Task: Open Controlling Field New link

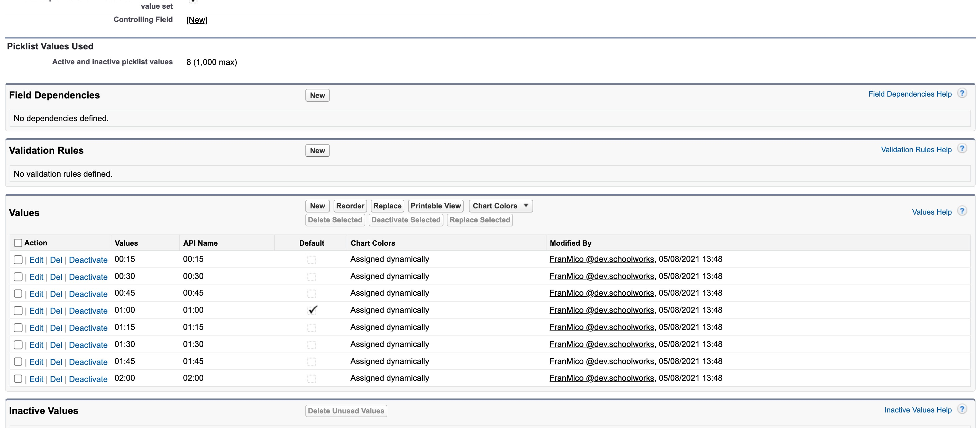Action: tap(197, 20)
